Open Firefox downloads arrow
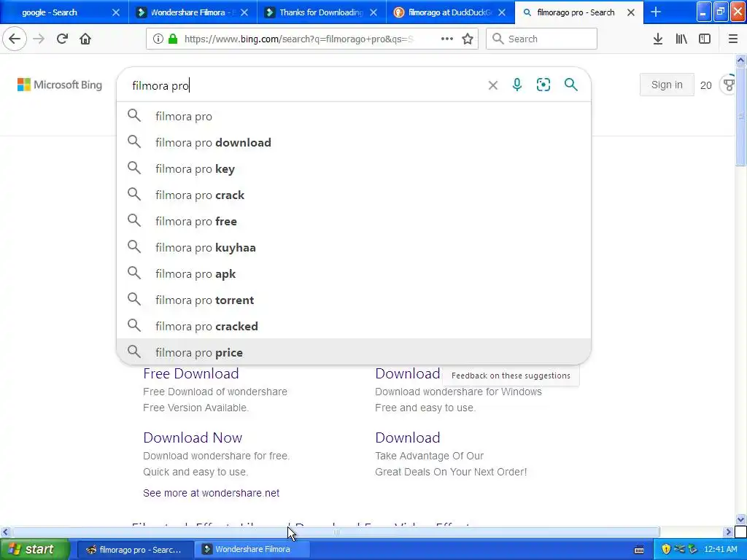Viewport: 747px width, 560px height. 658,39
